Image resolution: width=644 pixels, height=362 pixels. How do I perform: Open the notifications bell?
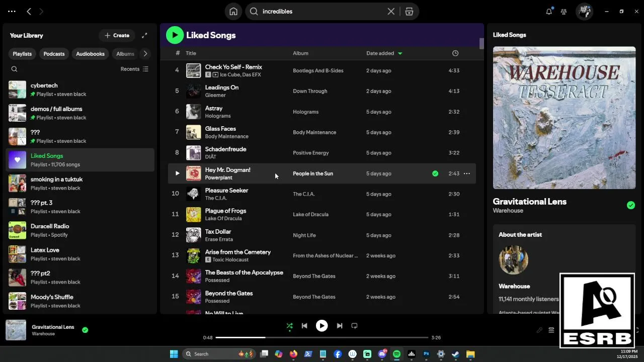[549, 12]
